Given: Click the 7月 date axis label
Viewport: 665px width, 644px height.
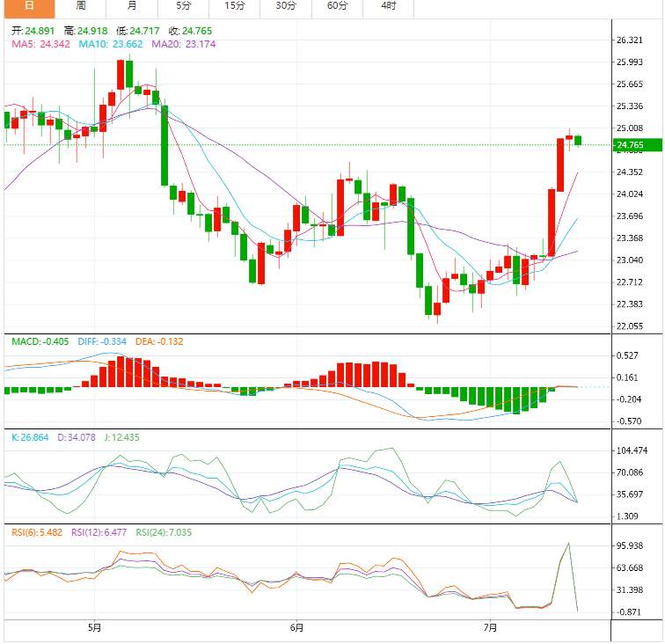Looking at the screenshot, I should [491, 628].
